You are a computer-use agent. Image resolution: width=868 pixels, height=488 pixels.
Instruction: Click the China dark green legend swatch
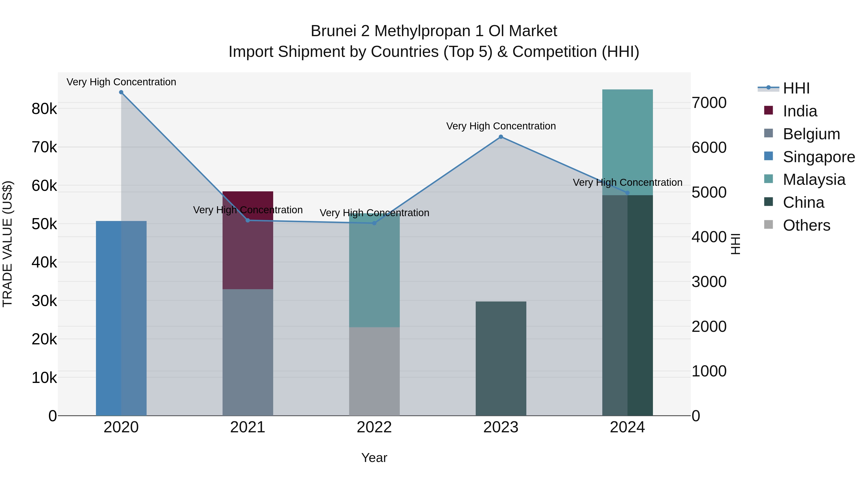[x=769, y=202]
